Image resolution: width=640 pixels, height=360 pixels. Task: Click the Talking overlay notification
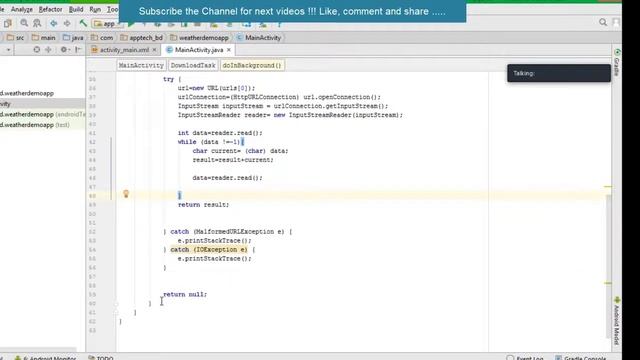559,73
